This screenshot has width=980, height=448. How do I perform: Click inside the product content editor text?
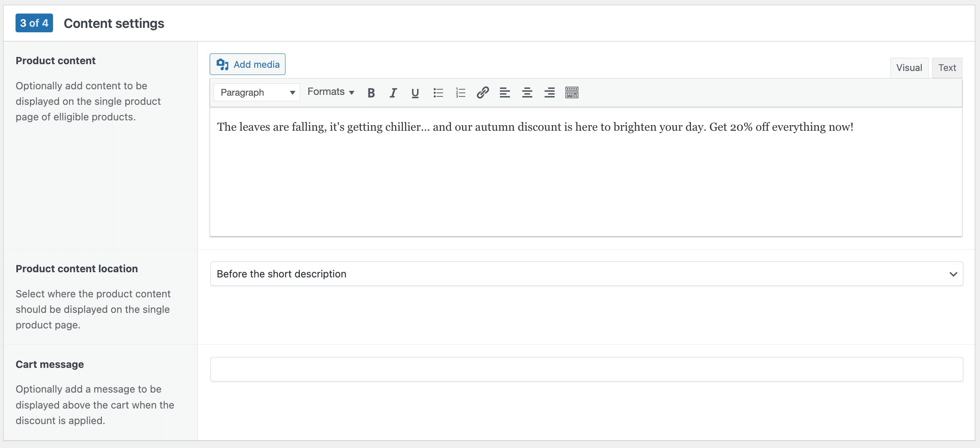click(535, 127)
